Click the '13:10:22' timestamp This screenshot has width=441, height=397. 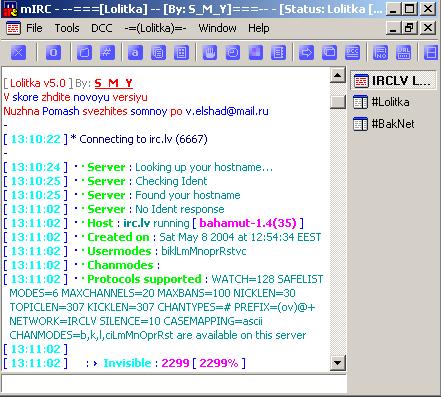point(36,139)
